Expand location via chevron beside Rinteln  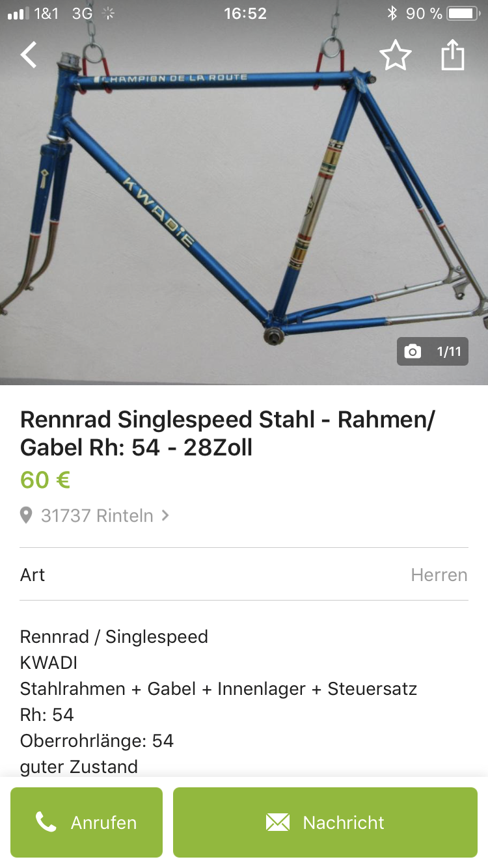pos(165,516)
